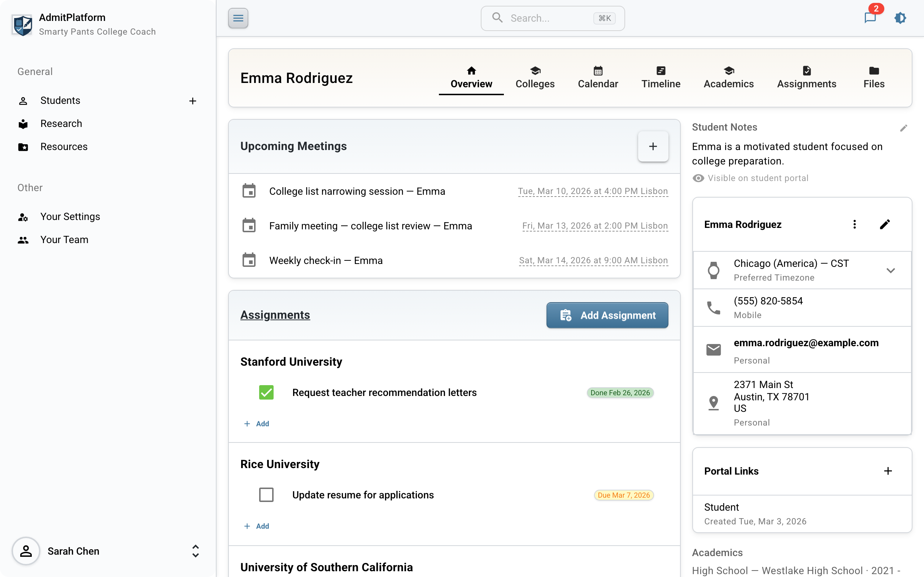
Task: Click the messages icon with notification badge
Action: tap(870, 18)
